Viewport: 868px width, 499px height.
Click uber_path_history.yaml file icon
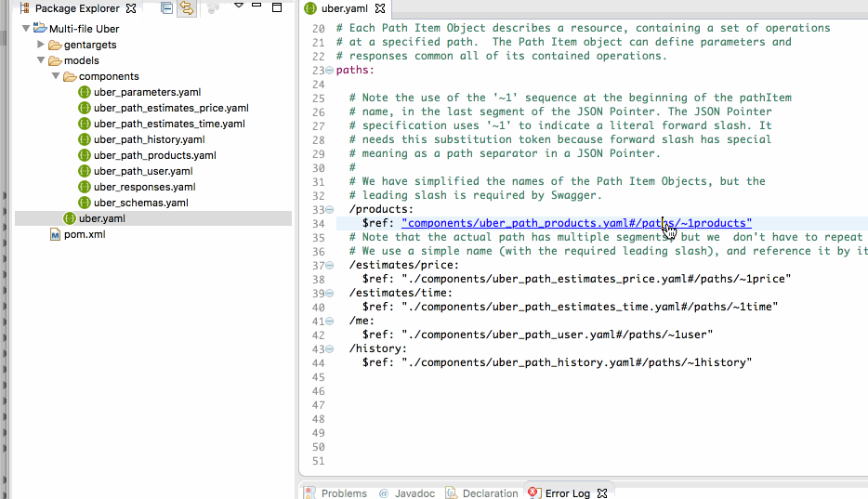[85, 139]
